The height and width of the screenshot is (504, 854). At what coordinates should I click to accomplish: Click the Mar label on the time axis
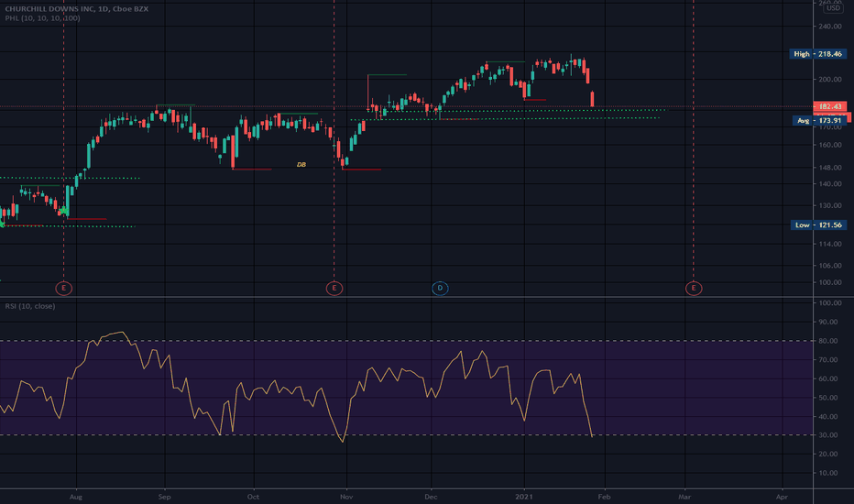(684, 497)
